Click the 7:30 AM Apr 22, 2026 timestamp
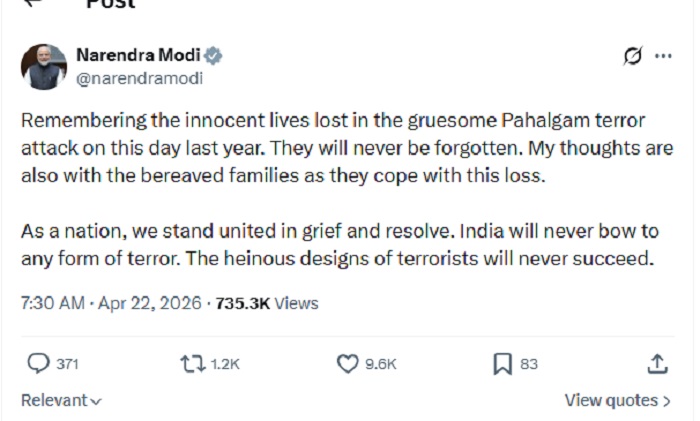The image size is (700, 421). (110, 303)
